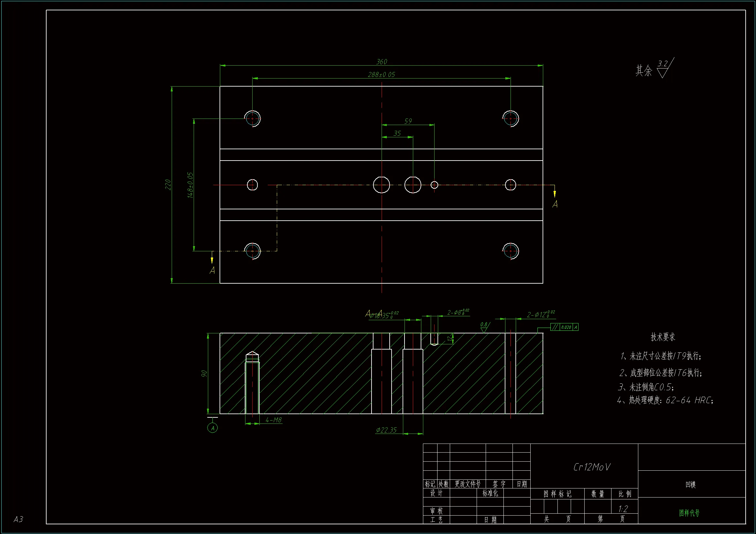The width and height of the screenshot is (756, 534).
Task: Select the 220 height dimension text
Action: (167, 184)
